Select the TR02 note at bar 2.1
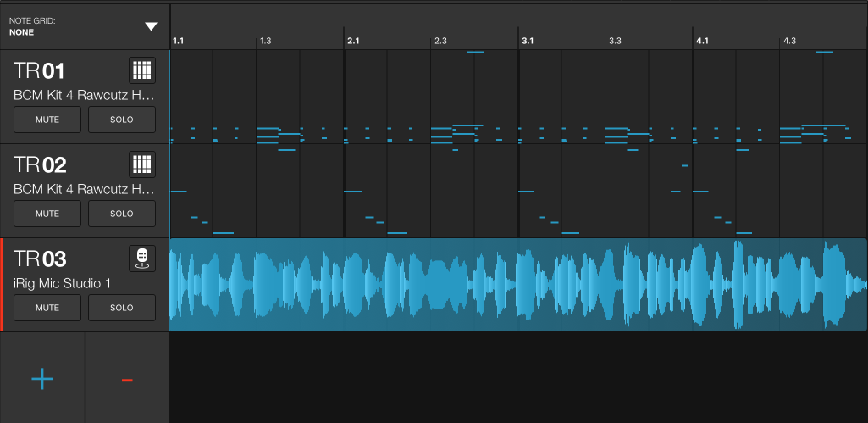 [x=353, y=192]
